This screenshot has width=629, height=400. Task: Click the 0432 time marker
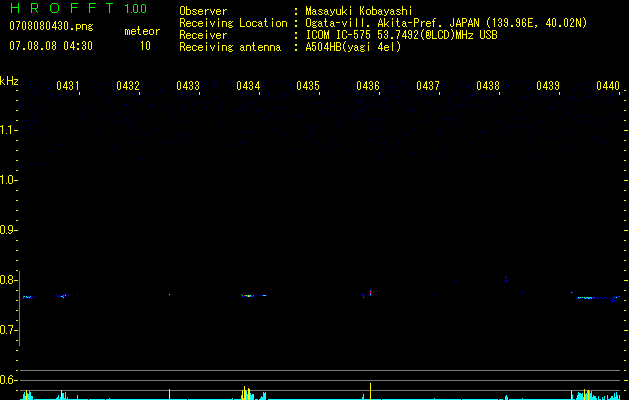tap(128, 85)
